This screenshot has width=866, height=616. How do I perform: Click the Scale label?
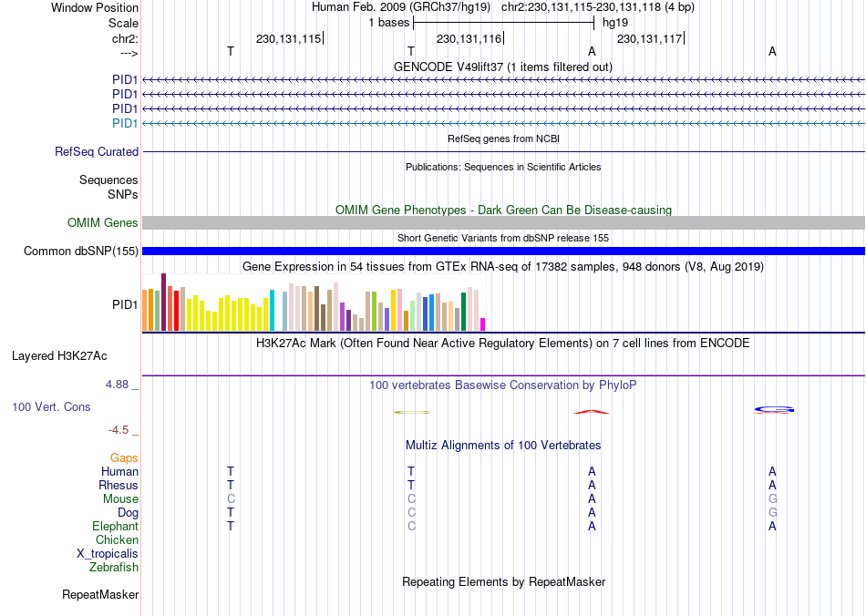pos(123,23)
